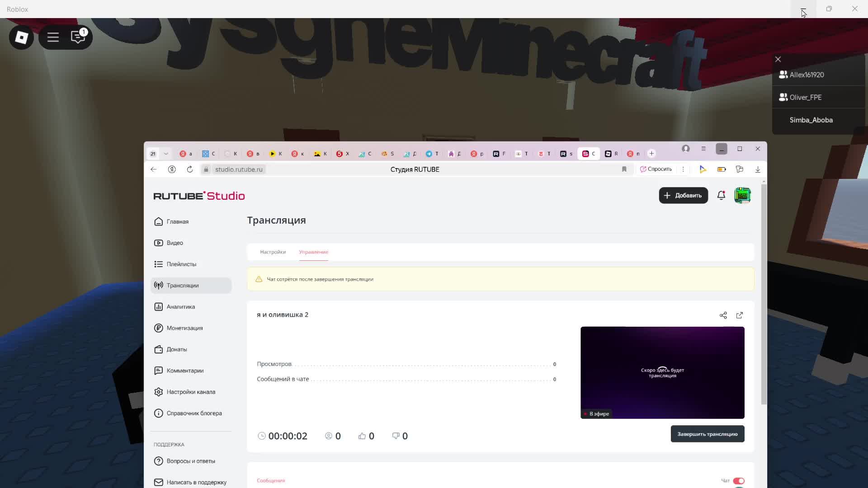868x488 pixels.
Task: Open Комментарии in the sidebar
Action: point(191,371)
